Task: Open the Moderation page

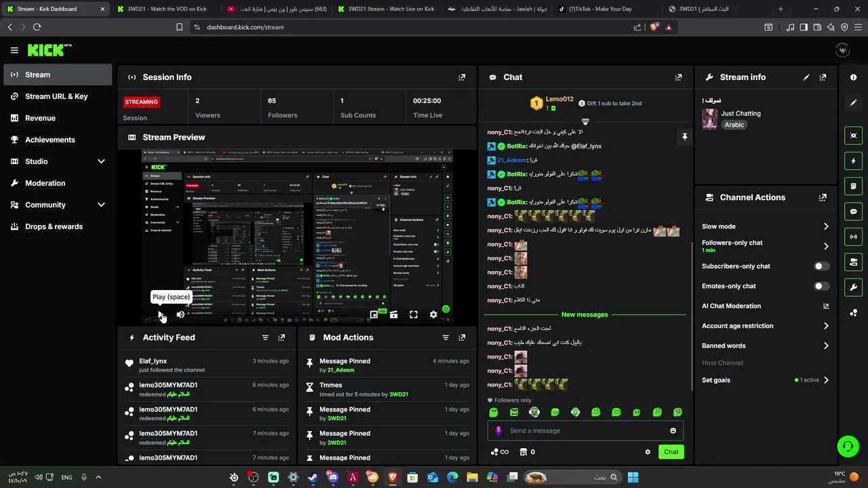Action: [58, 183]
